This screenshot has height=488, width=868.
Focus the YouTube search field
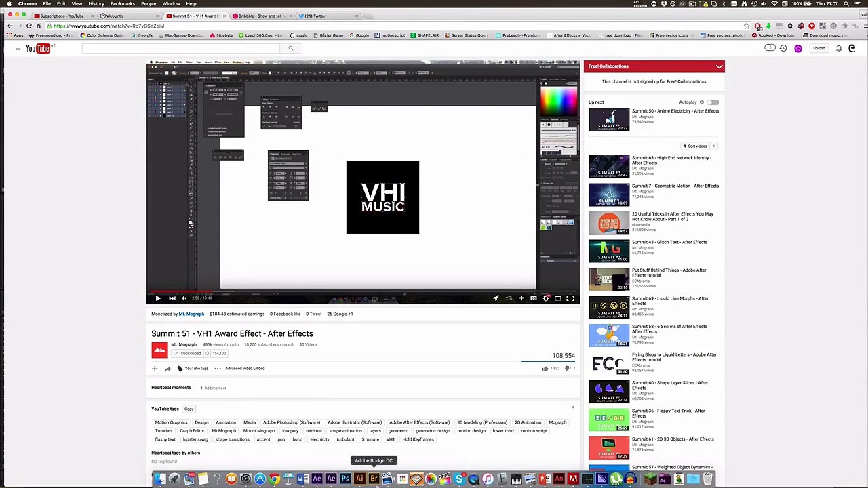pos(181,48)
